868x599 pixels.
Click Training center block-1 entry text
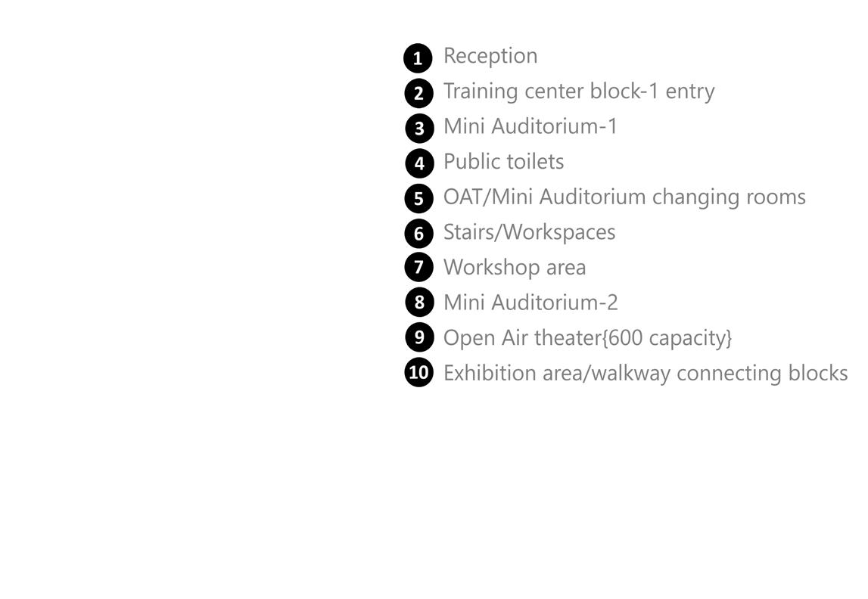(x=579, y=92)
